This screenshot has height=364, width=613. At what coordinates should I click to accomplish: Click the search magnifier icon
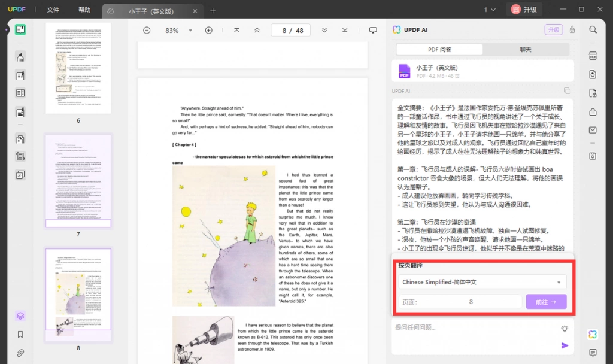click(x=593, y=30)
